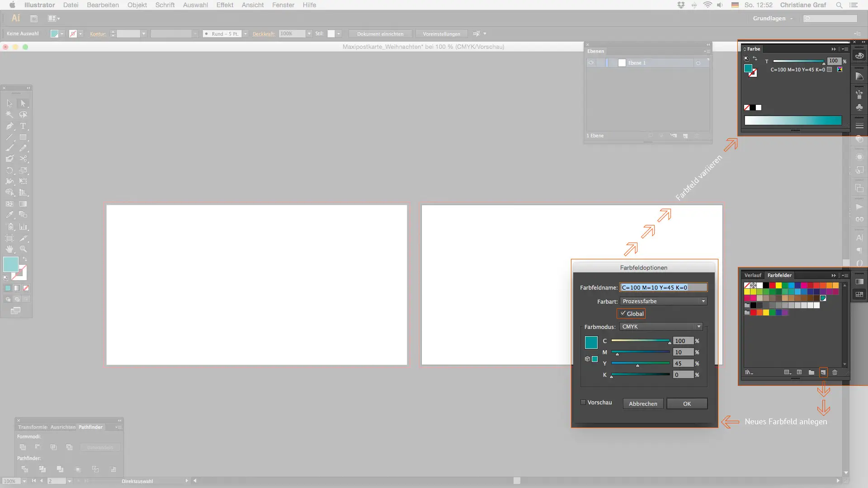Select the Type tool

pyautogui.click(x=23, y=126)
